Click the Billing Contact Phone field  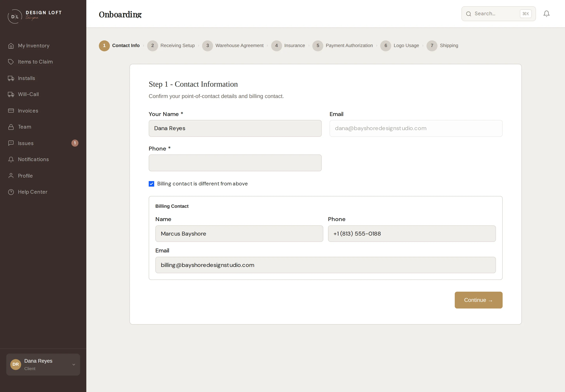click(x=412, y=234)
